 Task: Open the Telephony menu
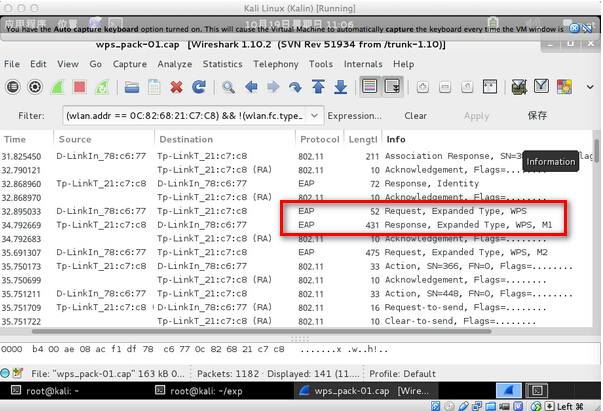pyautogui.click(x=276, y=64)
